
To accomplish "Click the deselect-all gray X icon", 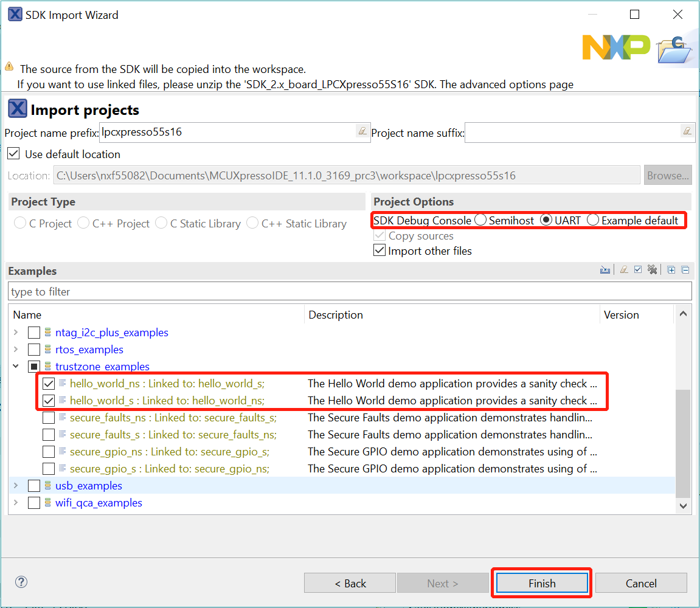I will coord(653,270).
